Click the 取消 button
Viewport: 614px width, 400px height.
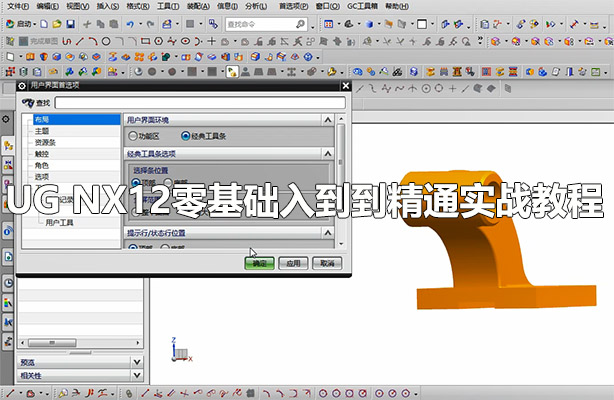click(x=326, y=263)
